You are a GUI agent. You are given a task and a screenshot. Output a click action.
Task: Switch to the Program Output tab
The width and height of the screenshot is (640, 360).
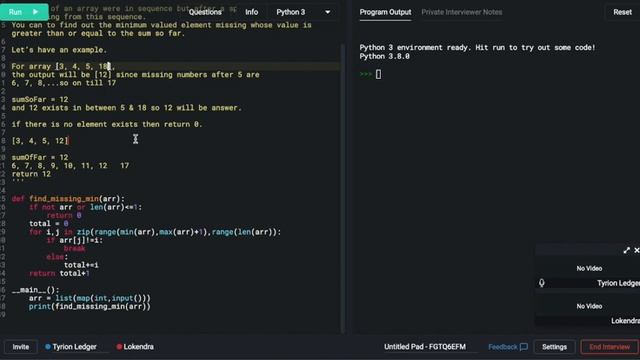385,12
